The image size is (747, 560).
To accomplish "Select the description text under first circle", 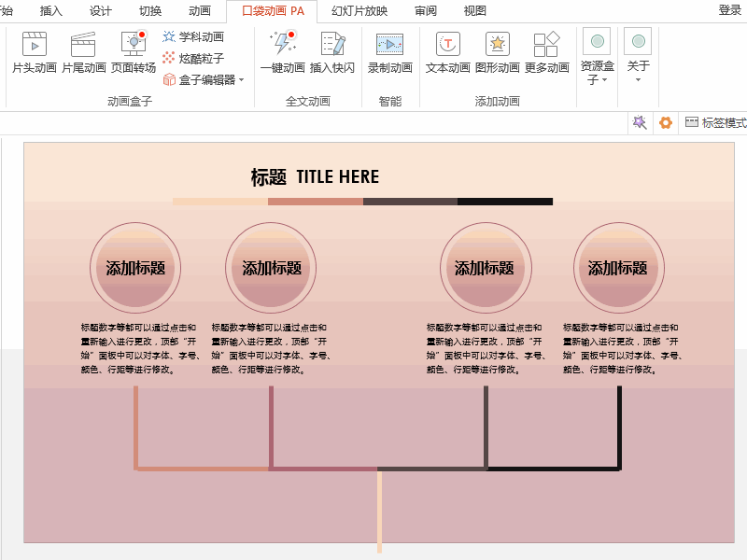I will (141, 348).
